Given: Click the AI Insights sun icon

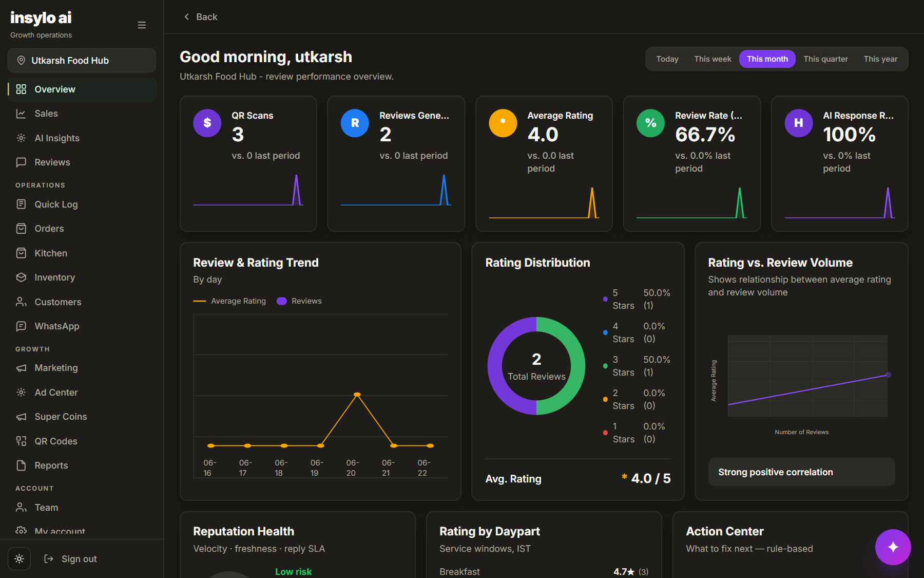Looking at the screenshot, I should click(x=21, y=138).
